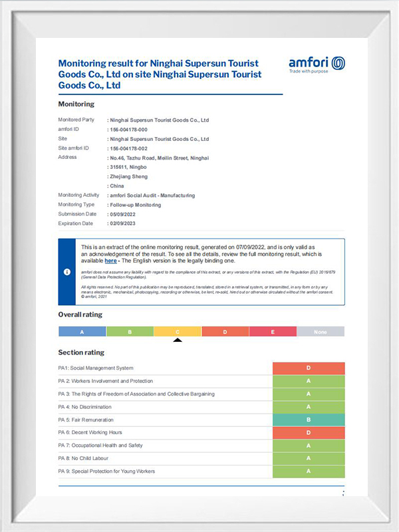Click the Overall rating heading
The image size is (399, 532).
click(80, 315)
